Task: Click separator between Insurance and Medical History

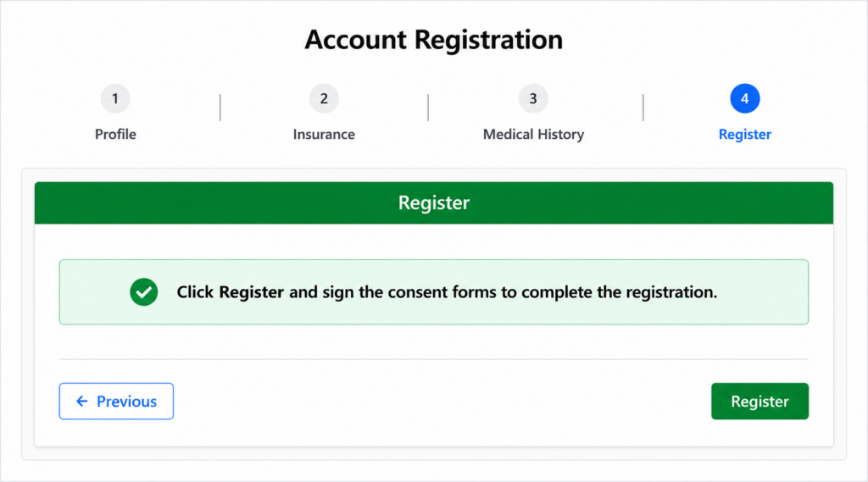Action: [428, 108]
